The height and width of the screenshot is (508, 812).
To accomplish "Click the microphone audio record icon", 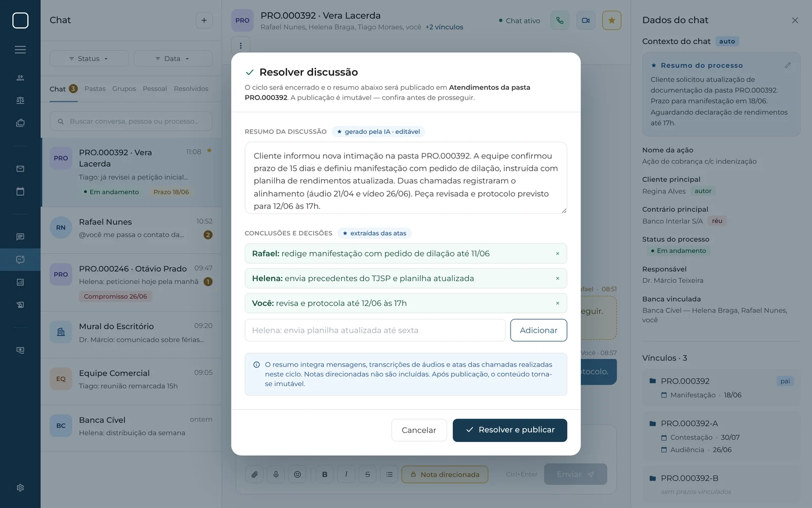I will pyautogui.click(x=276, y=474).
